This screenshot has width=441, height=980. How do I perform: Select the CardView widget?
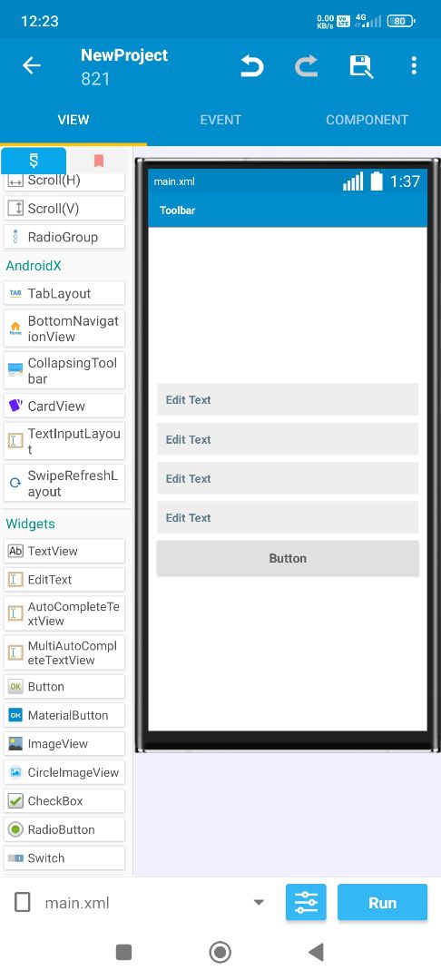64,407
